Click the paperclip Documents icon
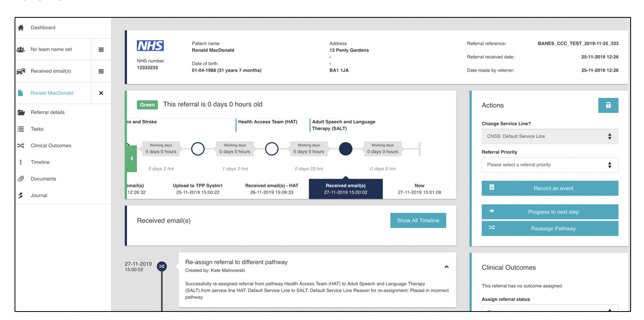The image size is (644, 320). point(21,179)
